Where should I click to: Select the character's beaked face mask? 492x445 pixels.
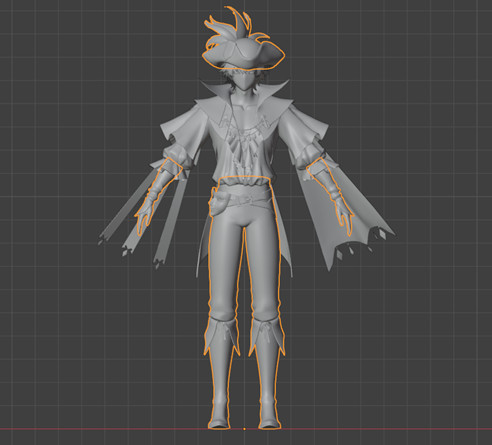(x=243, y=81)
